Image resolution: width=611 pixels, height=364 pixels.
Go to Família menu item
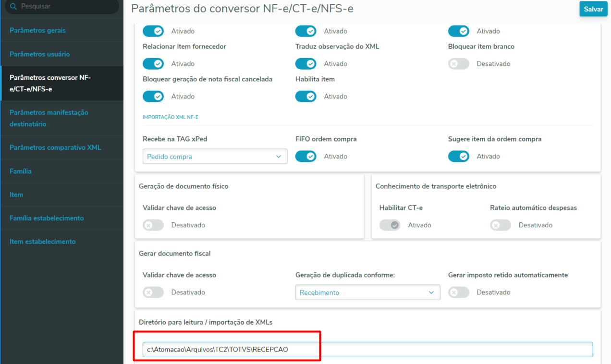(x=61, y=171)
